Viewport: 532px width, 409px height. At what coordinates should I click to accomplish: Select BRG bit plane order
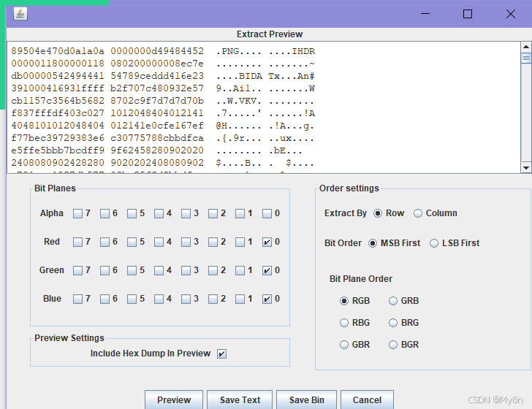393,323
